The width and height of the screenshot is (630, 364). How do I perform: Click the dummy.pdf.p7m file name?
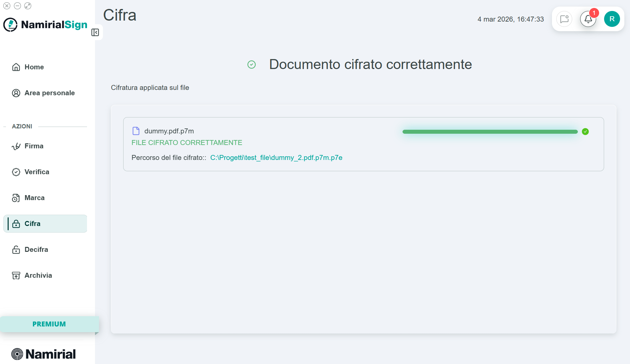pos(169,131)
